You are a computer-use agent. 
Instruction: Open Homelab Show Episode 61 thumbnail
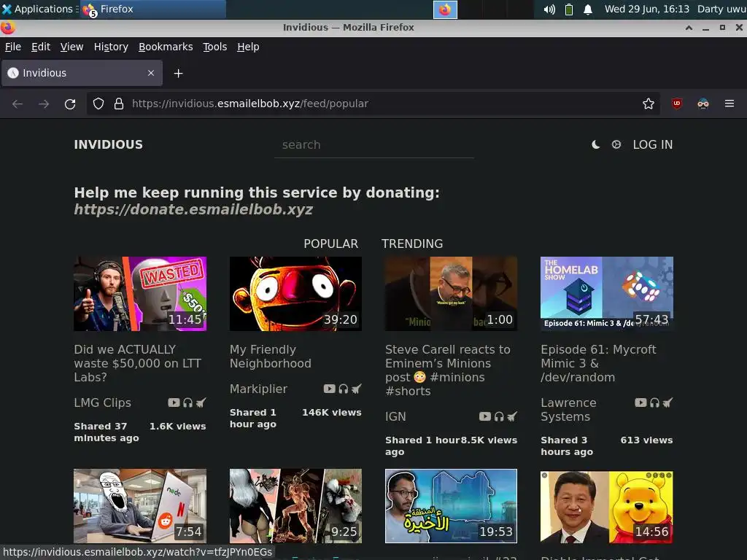pos(606,294)
